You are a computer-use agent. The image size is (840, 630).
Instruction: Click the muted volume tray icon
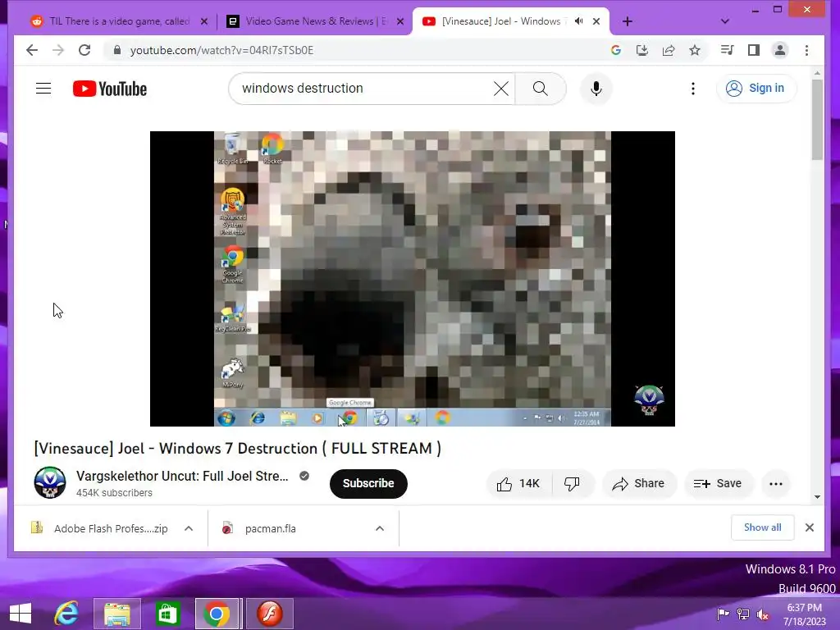pos(763,614)
